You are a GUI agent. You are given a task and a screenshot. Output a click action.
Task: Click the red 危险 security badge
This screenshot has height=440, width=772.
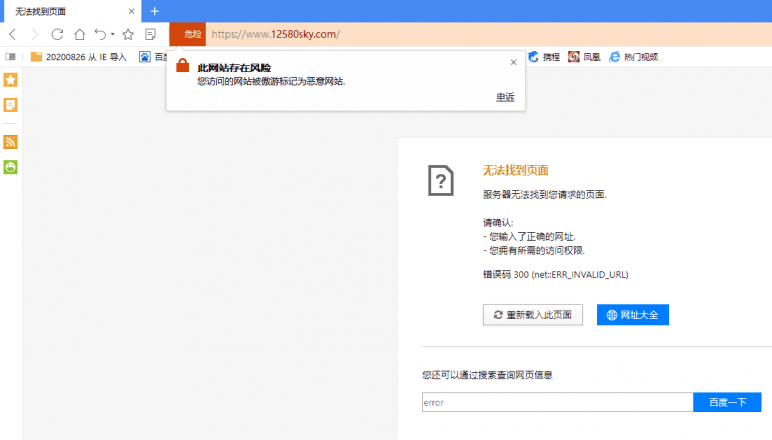(188, 34)
